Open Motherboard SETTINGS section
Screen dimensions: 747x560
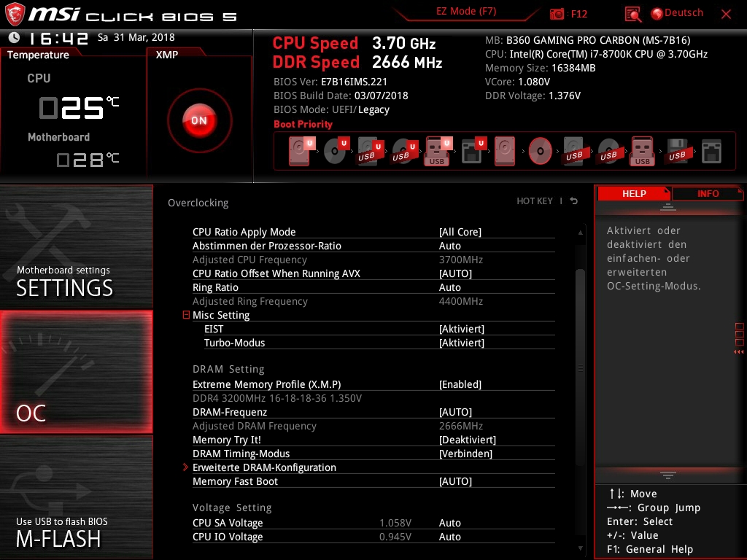76,246
